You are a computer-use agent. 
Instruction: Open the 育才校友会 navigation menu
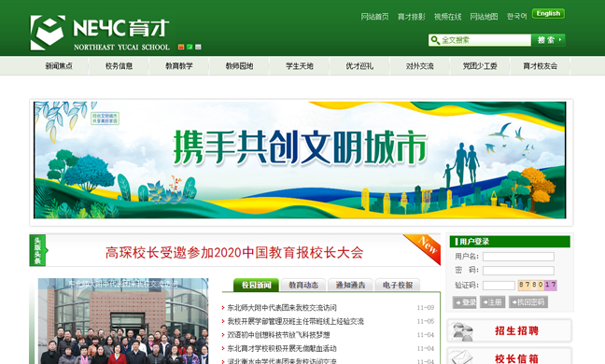coord(541,66)
